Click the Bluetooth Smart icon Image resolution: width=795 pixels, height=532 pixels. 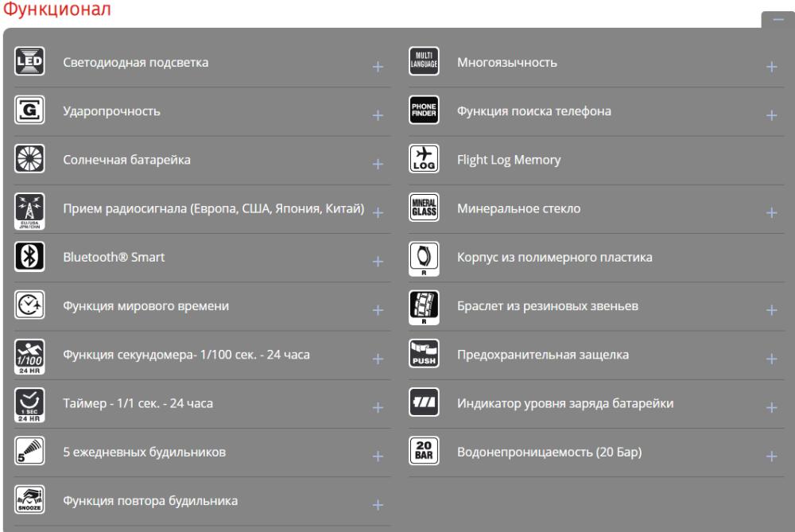tap(29, 257)
